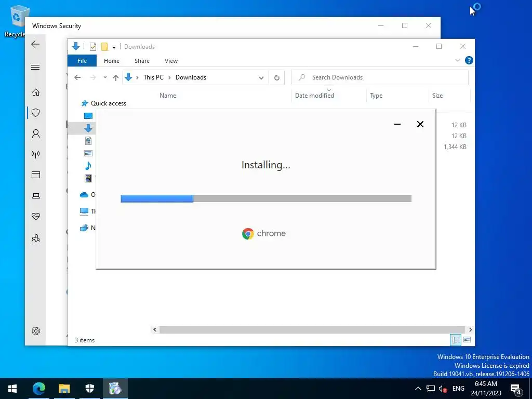This screenshot has width=532, height=399.
Task: Click muted volume icon in tray
Action: click(443, 389)
